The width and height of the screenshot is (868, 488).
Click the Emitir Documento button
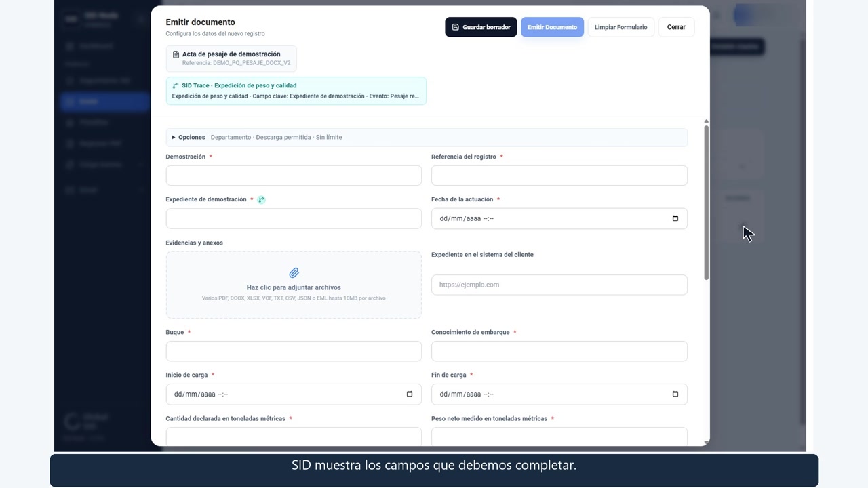552,27
